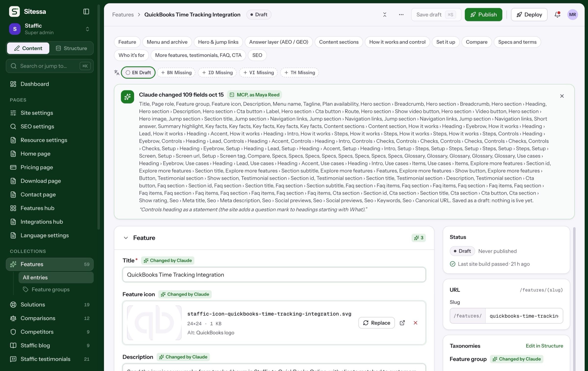Click the Publish button
Viewport: 588px width, 371px height.
(x=483, y=14)
